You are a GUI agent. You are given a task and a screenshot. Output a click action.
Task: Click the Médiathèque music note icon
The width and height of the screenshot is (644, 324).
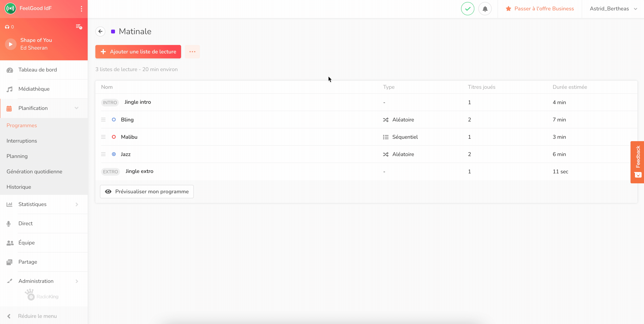pyautogui.click(x=9, y=89)
